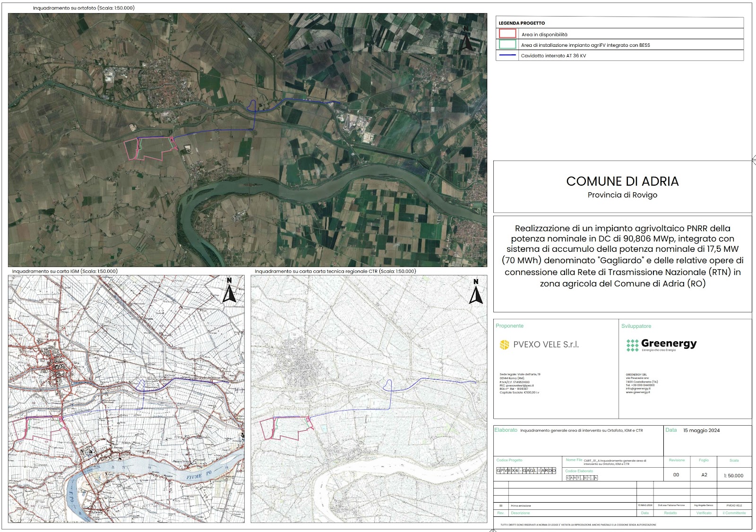Select the 'Area in disponibilità' legend label
Image resolution: width=756 pixels, height=532 pixels.
[x=544, y=34]
